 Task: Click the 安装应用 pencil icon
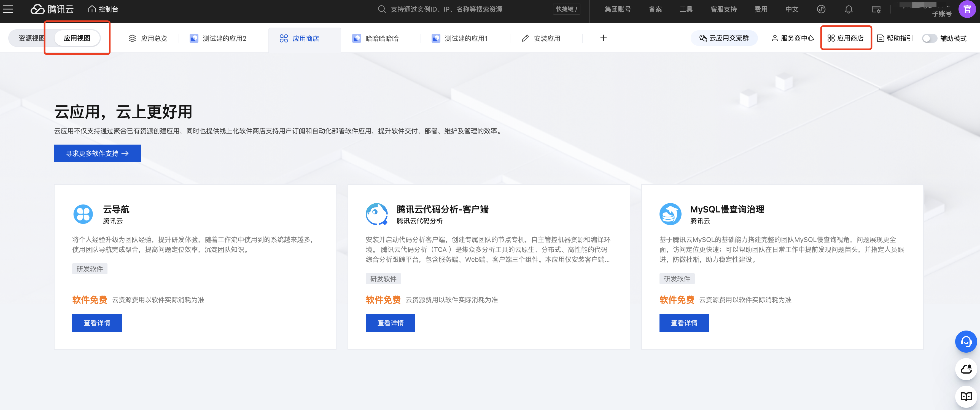click(525, 38)
